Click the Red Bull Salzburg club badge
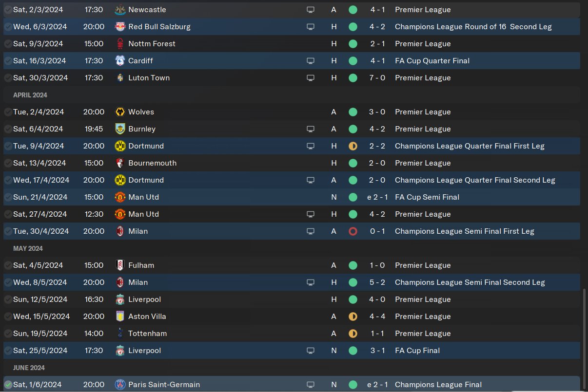588x392 pixels. pyautogui.click(x=119, y=27)
